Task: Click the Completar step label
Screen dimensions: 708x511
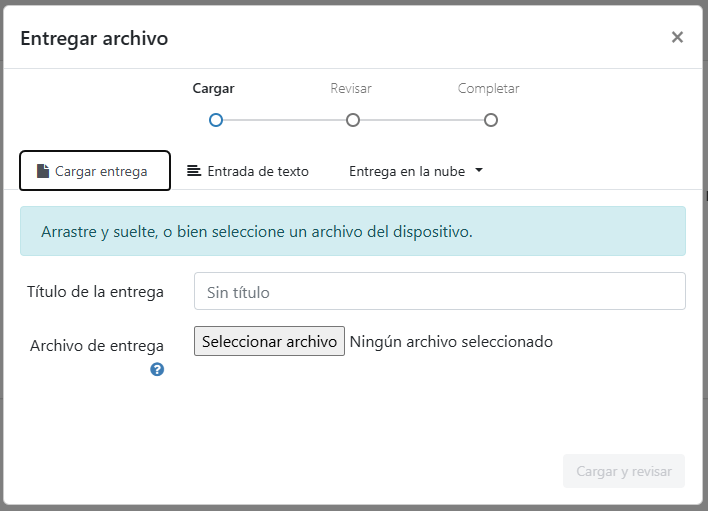Action: tap(488, 89)
